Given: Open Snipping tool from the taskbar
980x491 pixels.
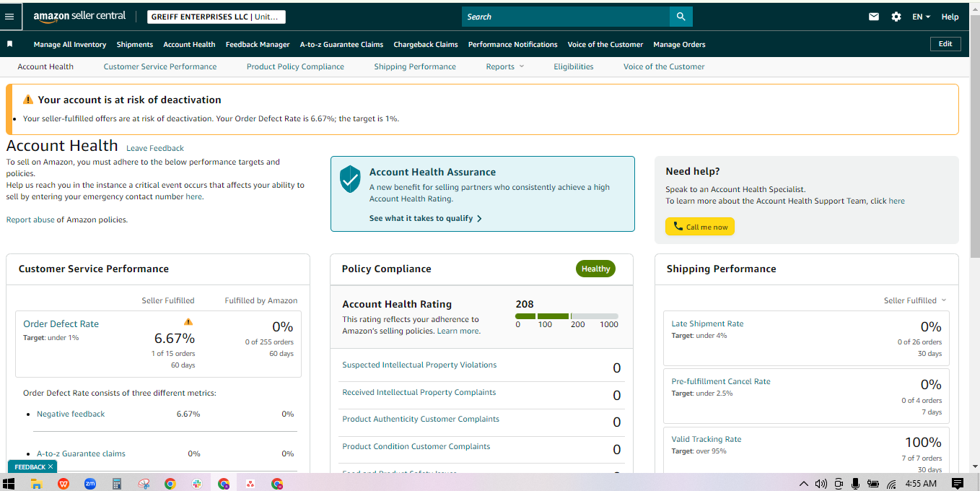Looking at the screenshot, I should 144,484.
